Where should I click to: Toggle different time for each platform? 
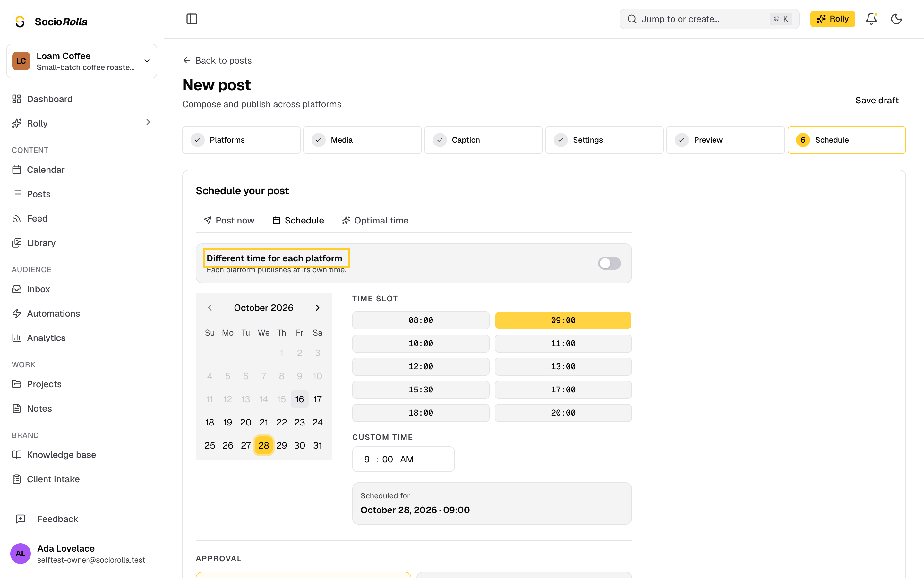pos(609,263)
